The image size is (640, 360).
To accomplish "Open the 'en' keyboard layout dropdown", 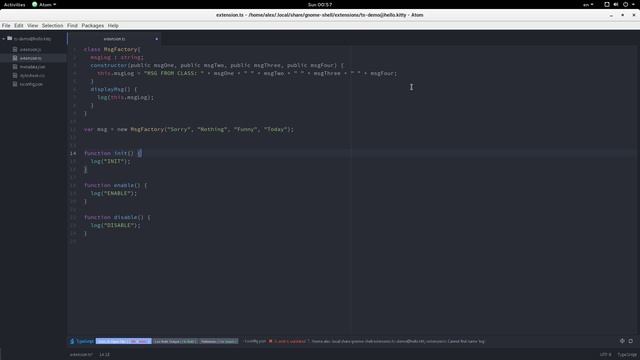I will [x=588, y=4].
